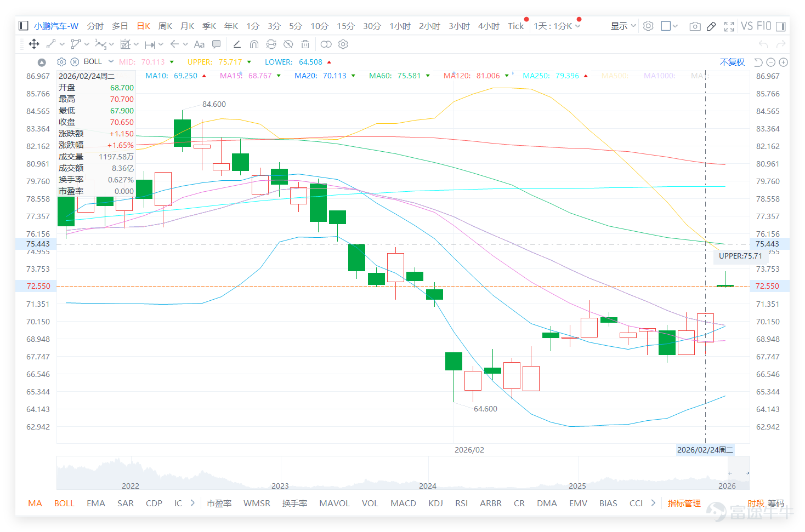
Task: Select the comment bubble annotation tool
Action: tap(217, 44)
